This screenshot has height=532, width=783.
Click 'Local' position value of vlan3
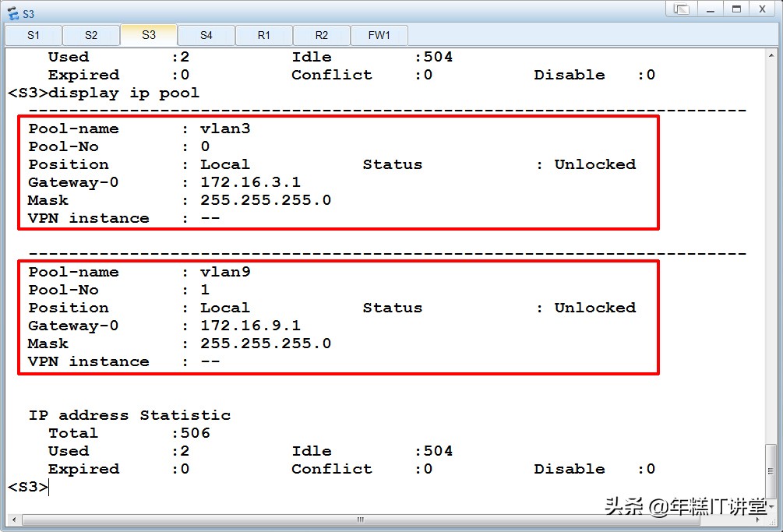coord(224,164)
